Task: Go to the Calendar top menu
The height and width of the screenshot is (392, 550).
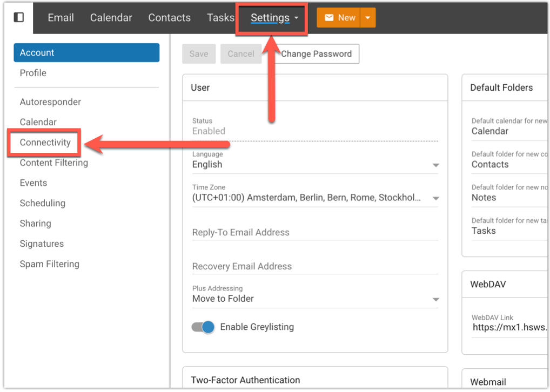Action: tap(111, 18)
